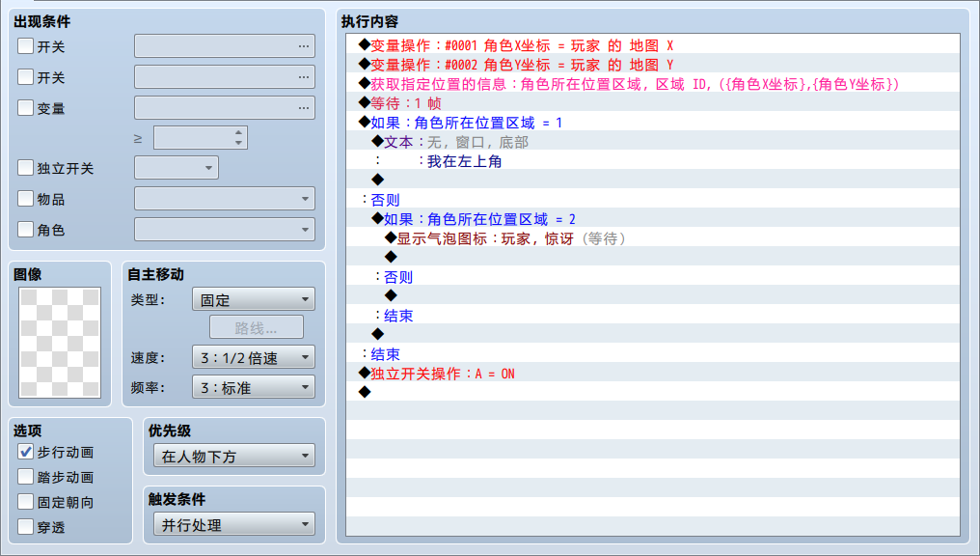Select the 如果：角色所在位置区域 = 1 line
Image resolution: width=980 pixels, height=556 pixels.
click(652, 123)
